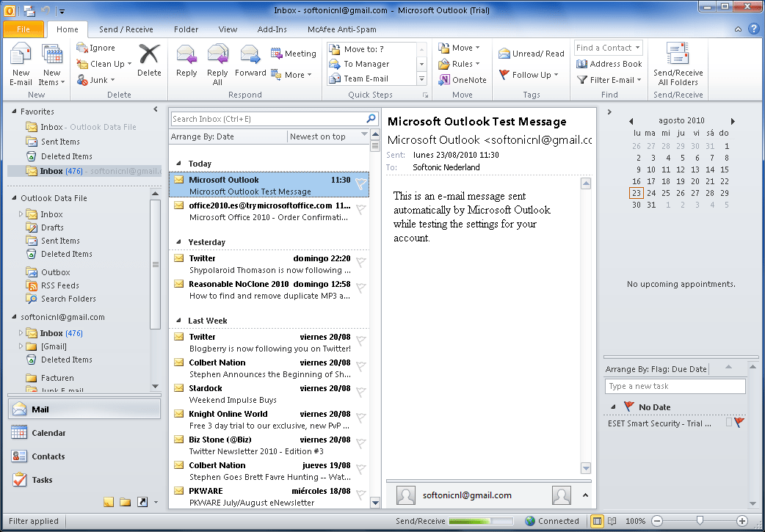Select Drafts folder in Outlook Data File
This screenshot has width=765, height=532.
click(x=52, y=227)
